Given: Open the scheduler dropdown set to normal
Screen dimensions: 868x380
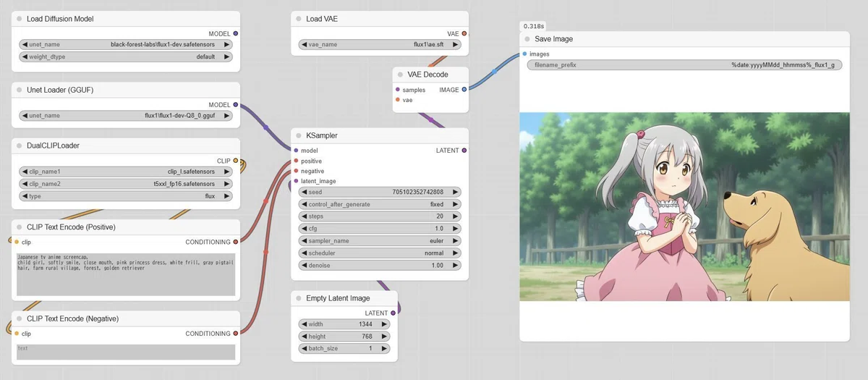Looking at the screenshot, I should (380, 253).
